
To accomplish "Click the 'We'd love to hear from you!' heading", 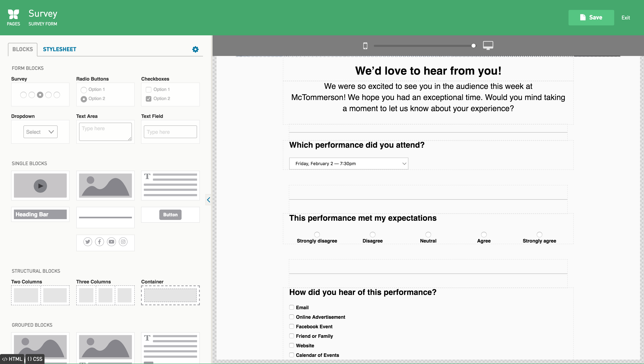I will (x=428, y=71).
